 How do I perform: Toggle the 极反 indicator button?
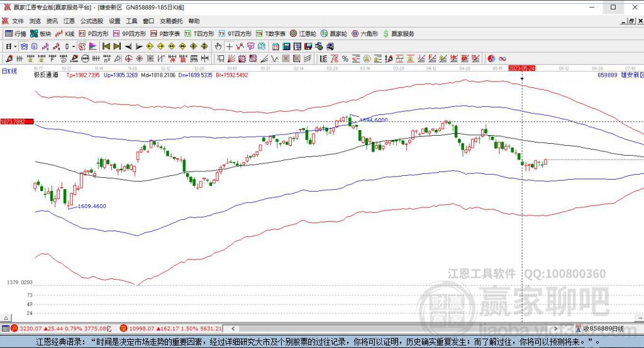(82, 46)
